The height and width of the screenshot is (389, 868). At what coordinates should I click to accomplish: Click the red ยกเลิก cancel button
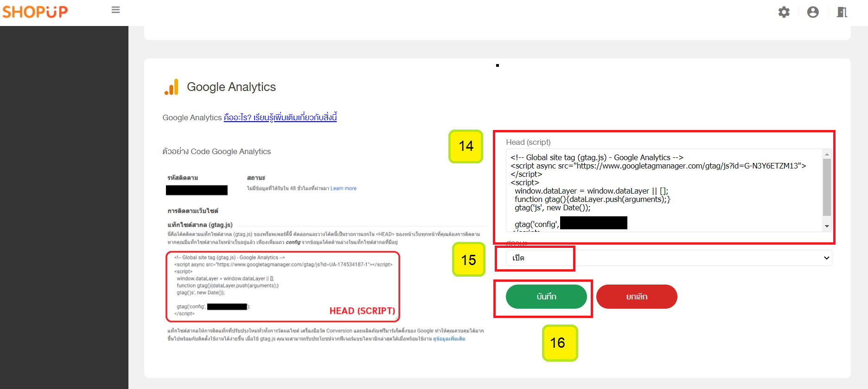pyautogui.click(x=637, y=297)
